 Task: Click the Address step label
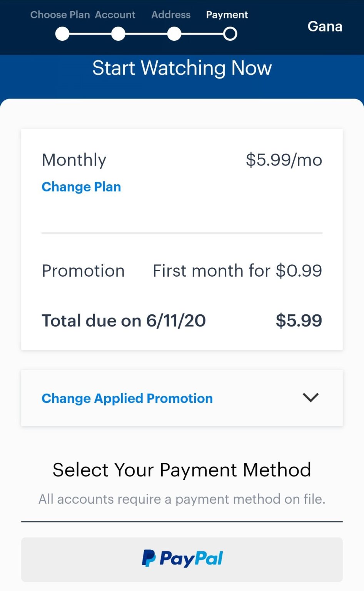(171, 15)
